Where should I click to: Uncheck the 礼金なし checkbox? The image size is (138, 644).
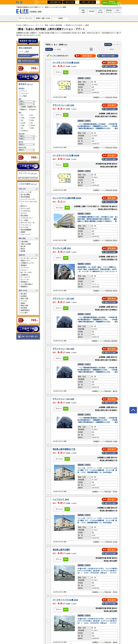(x=30, y=109)
